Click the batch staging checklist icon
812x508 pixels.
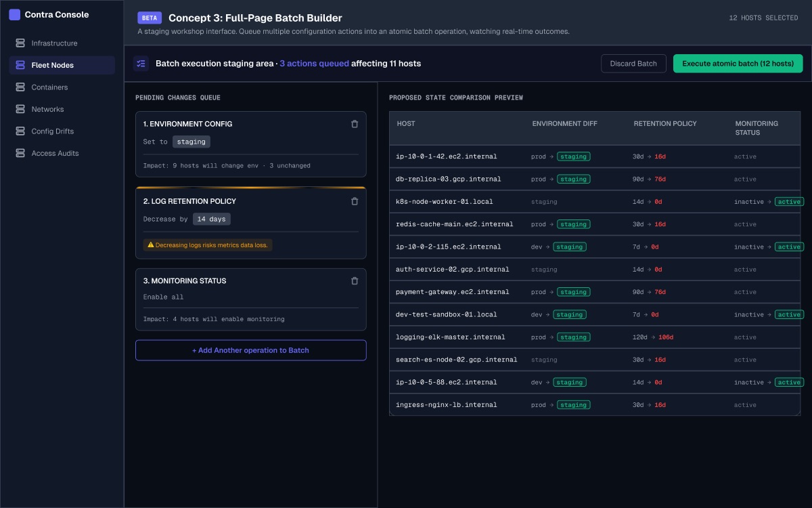(141, 64)
